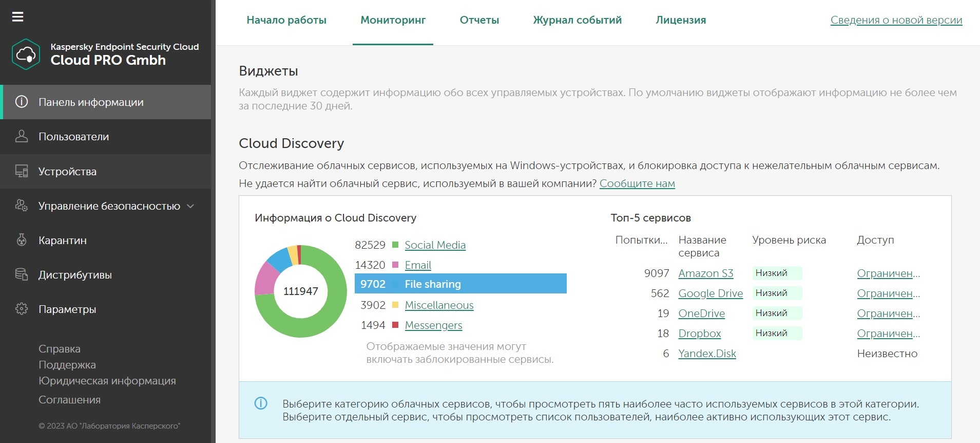Screen dimensions: 980x443
Task: Switch to the Мониторинг tab
Action: click(x=393, y=20)
